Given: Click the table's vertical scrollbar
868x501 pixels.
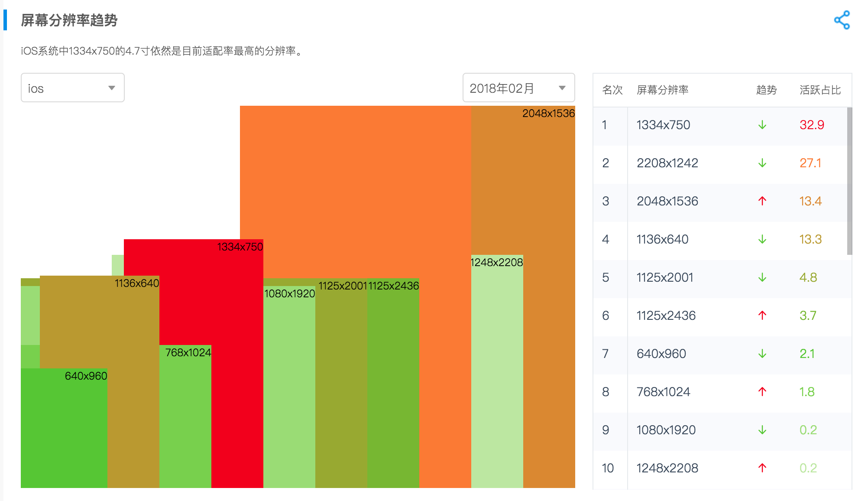Looking at the screenshot, I should coord(849,181).
